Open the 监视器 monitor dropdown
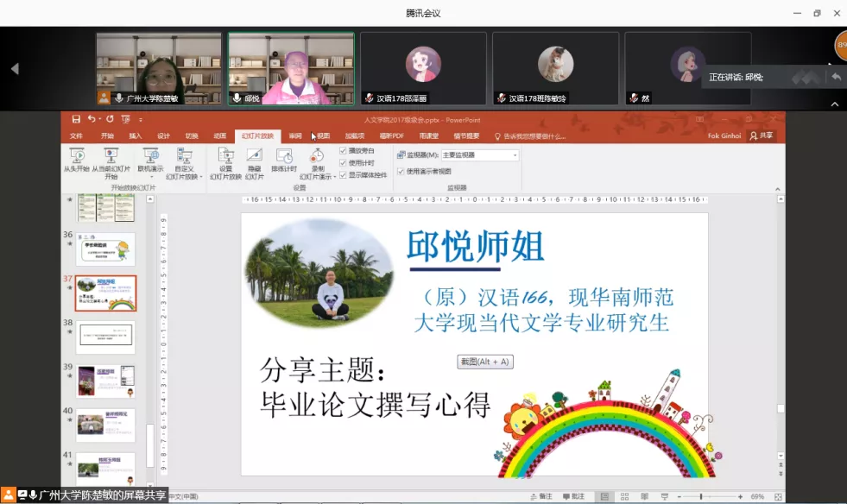The width and height of the screenshot is (847, 504). tap(515, 155)
